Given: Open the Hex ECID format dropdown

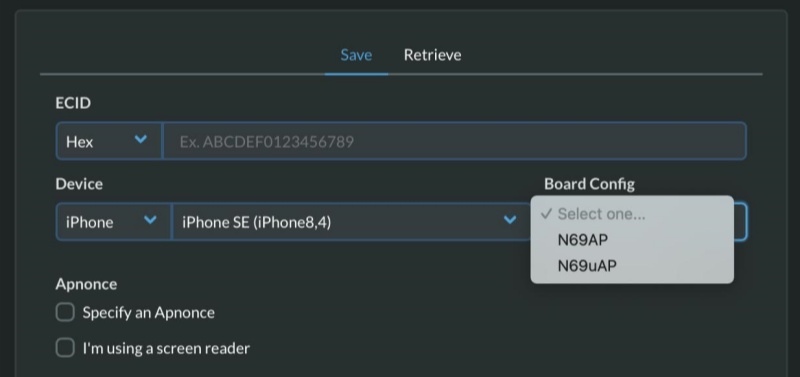Looking at the screenshot, I should (109, 141).
